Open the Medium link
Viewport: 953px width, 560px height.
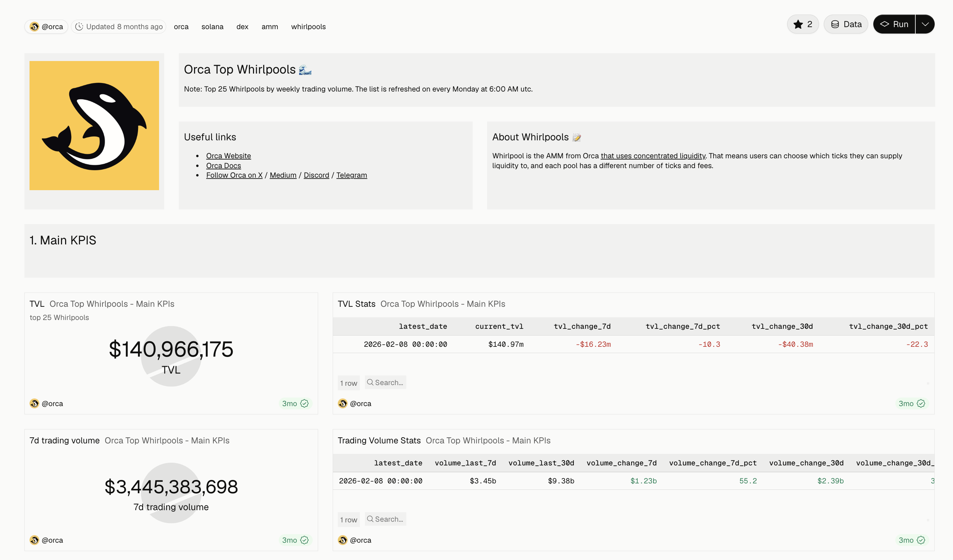click(x=283, y=175)
